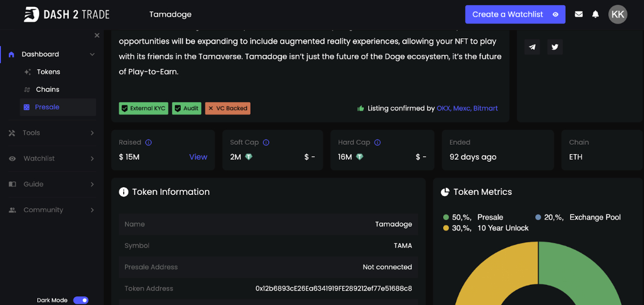This screenshot has height=305, width=644.
Task: Click the TAMA symbol value
Action: click(x=403, y=246)
